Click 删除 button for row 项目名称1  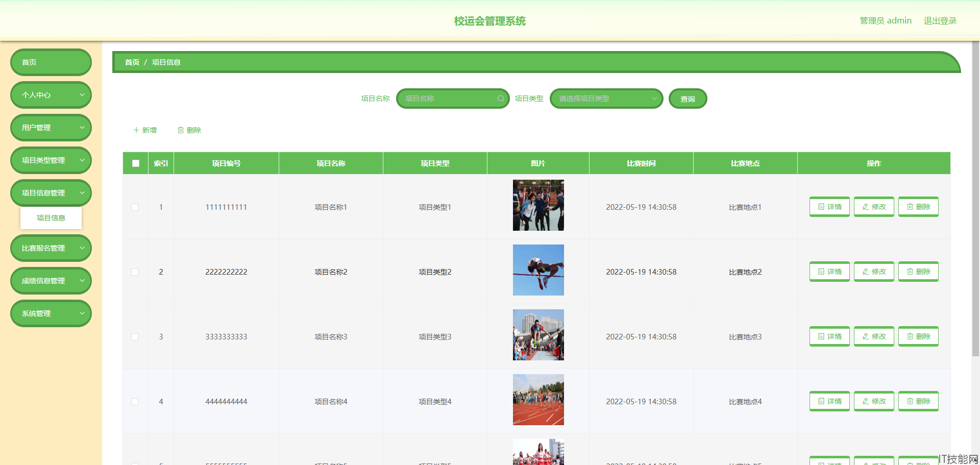click(x=918, y=207)
